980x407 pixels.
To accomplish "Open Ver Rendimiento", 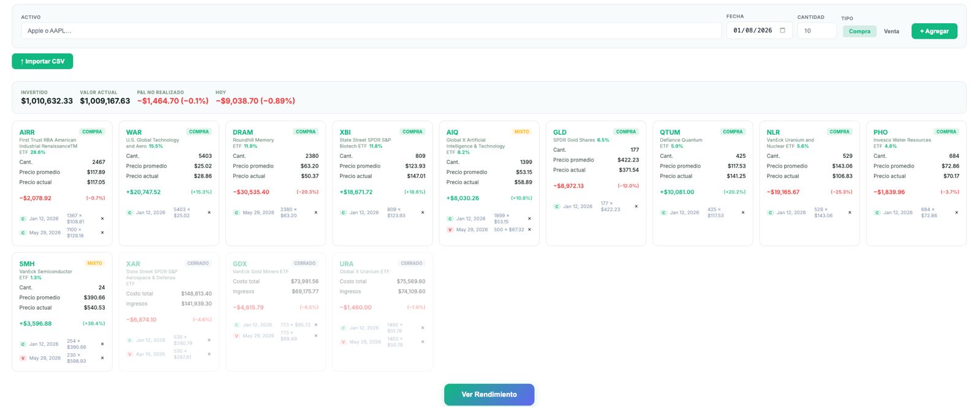I will pos(489,394).
